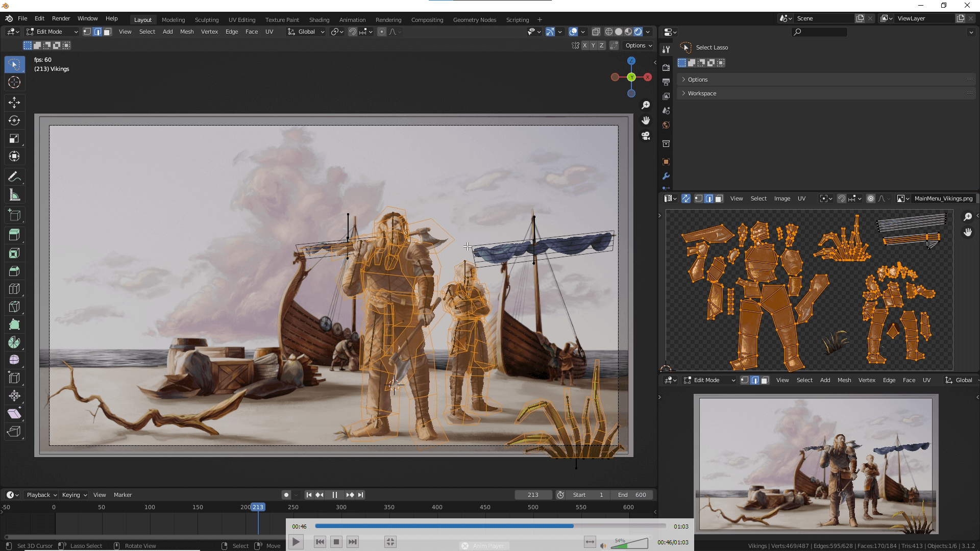
Task: Pick the Measure ruler tool
Action: click(x=14, y=195)
